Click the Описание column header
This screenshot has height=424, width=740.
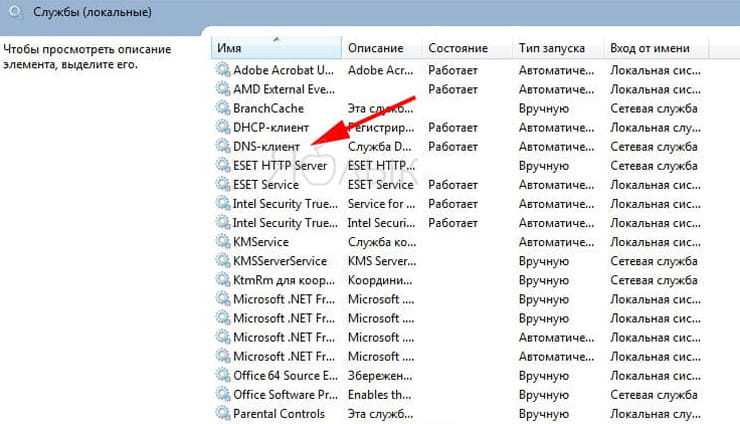pyautogui.click(x=381, y=48)
